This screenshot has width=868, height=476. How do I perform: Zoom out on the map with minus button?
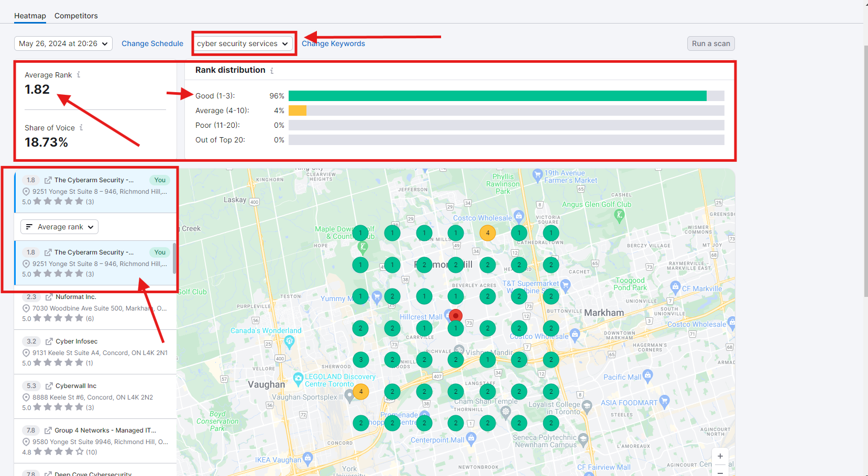click(x=720, y=472)
